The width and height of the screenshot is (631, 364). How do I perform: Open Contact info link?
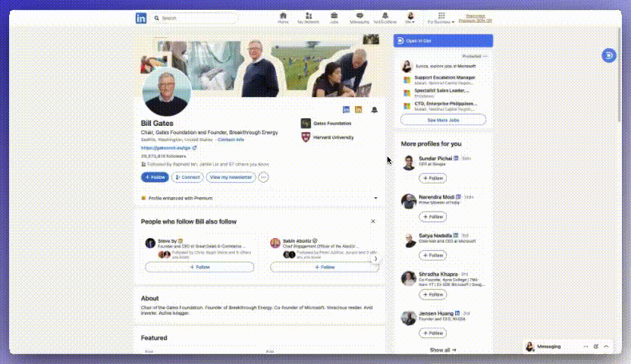click(x=231, y=140)
